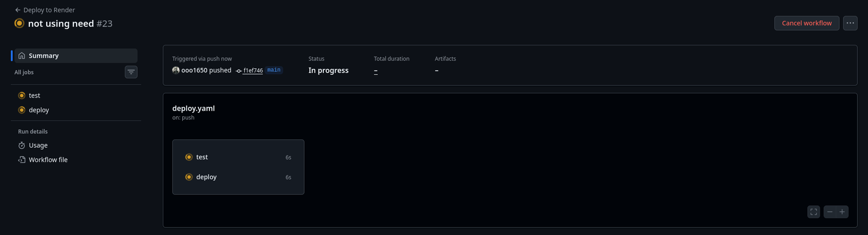Click the Usage stopwatch icon
Screen dimensions: 868x235
[x=22, y=145]
